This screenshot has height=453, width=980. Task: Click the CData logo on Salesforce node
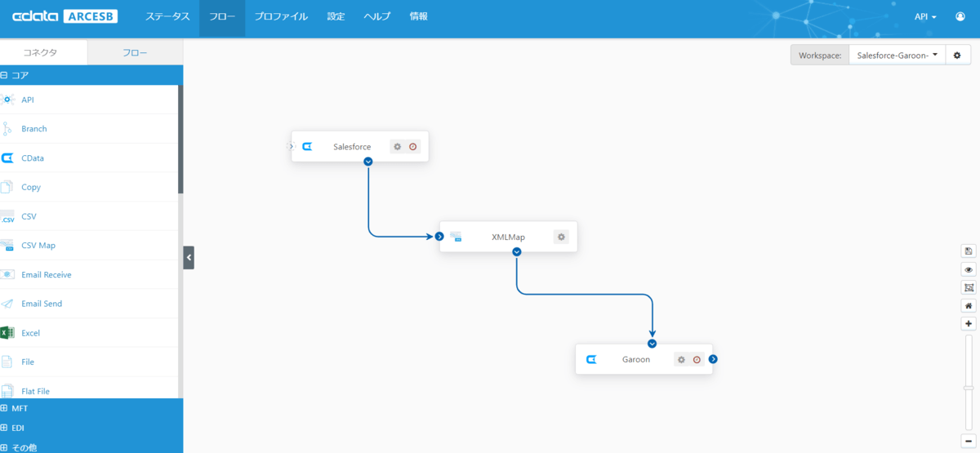tap(307, 147)
